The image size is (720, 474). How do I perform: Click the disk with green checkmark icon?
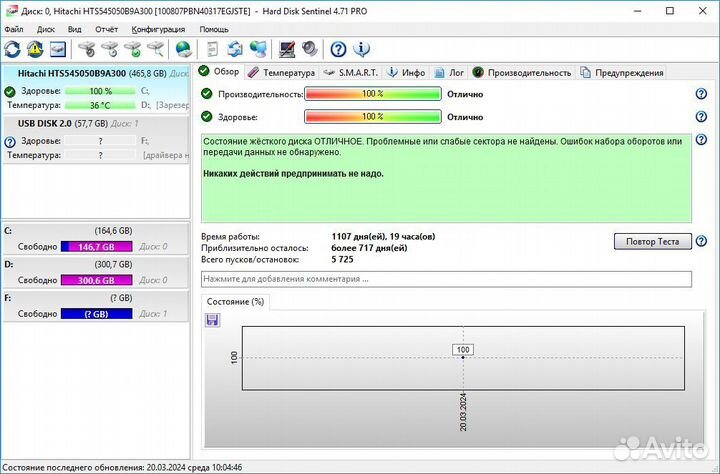(133, 49)
